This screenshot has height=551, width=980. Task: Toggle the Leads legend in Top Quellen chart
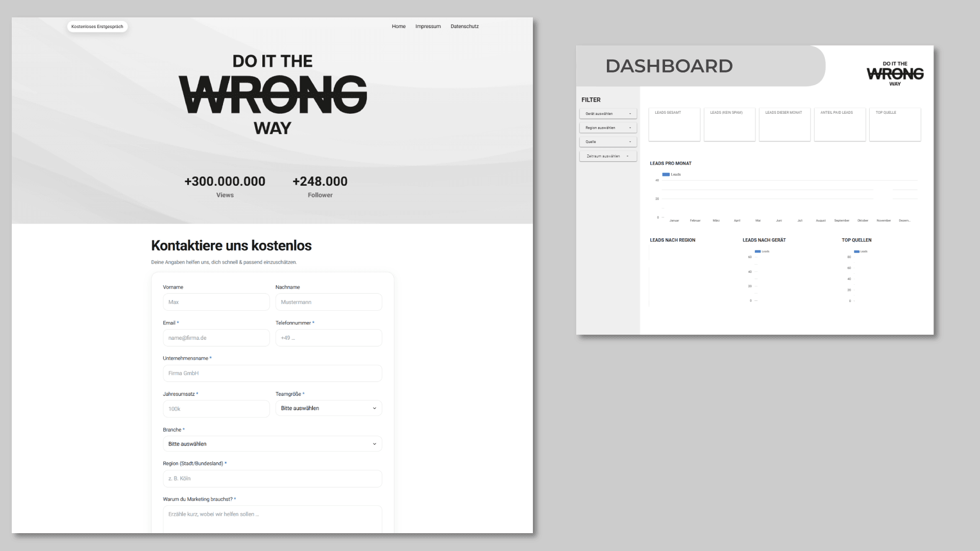click(x=861, y=251)
